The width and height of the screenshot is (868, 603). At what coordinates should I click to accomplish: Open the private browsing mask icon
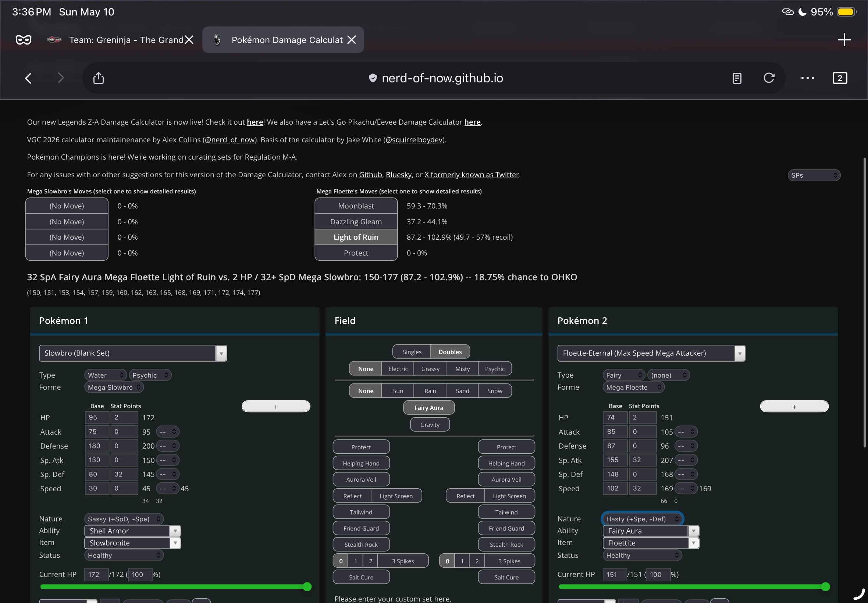coord(24,40)
